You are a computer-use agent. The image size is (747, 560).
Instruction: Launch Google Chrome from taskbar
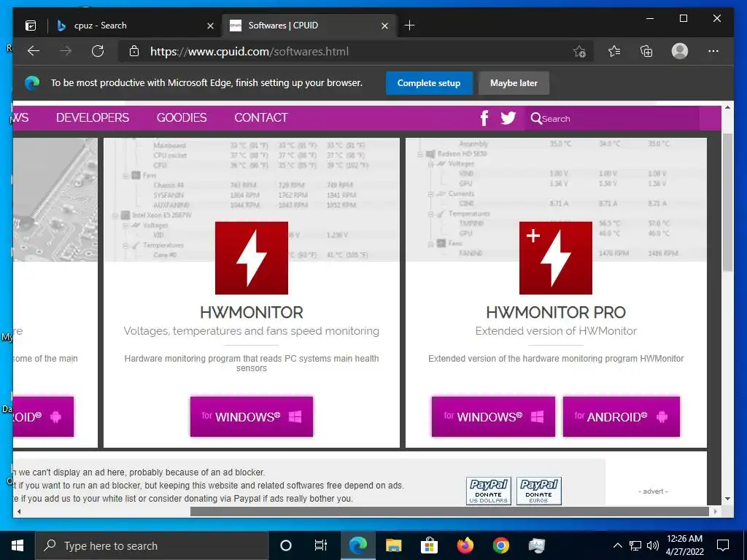[500, 545]
